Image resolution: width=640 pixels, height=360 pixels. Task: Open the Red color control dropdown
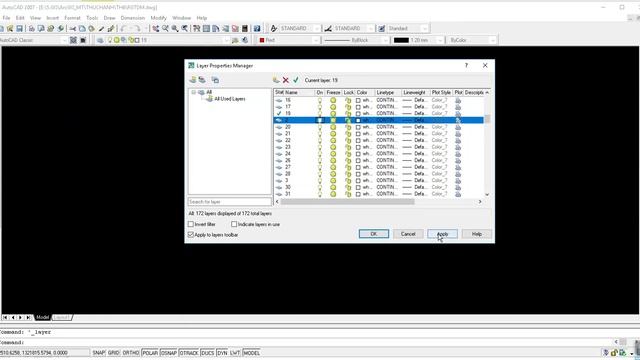(316, 40)
